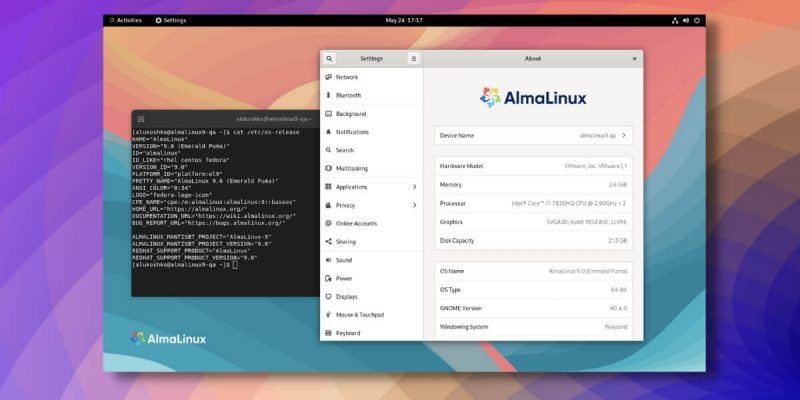
Task: Click the Memory 3.6 GiB row
Action: 533,185
